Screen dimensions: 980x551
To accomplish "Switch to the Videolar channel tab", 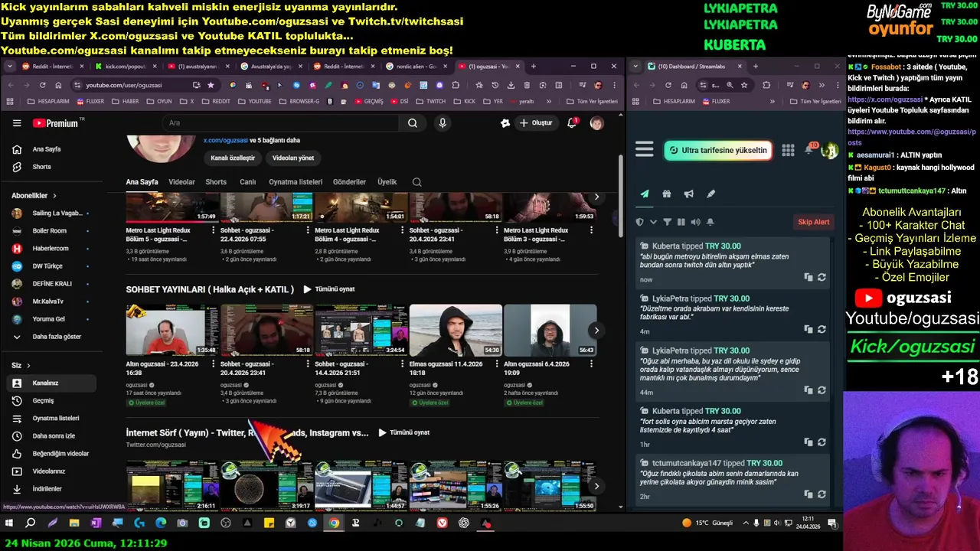I will coord(181,182).
